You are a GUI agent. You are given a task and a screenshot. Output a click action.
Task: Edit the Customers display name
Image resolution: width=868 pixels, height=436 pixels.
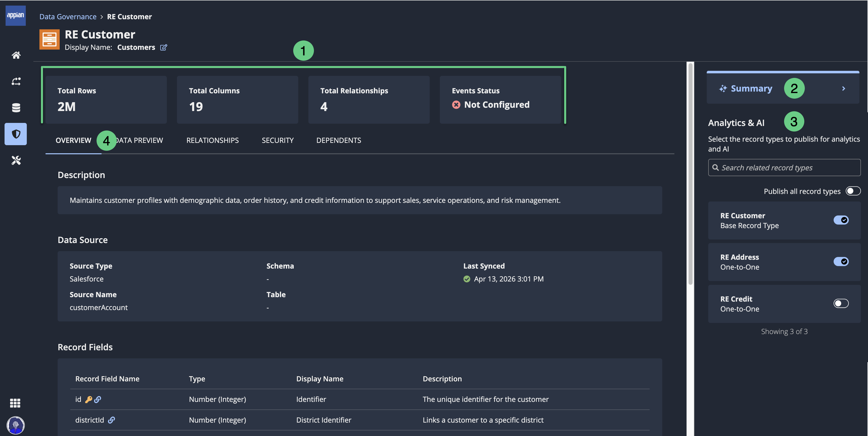point(164,47)
